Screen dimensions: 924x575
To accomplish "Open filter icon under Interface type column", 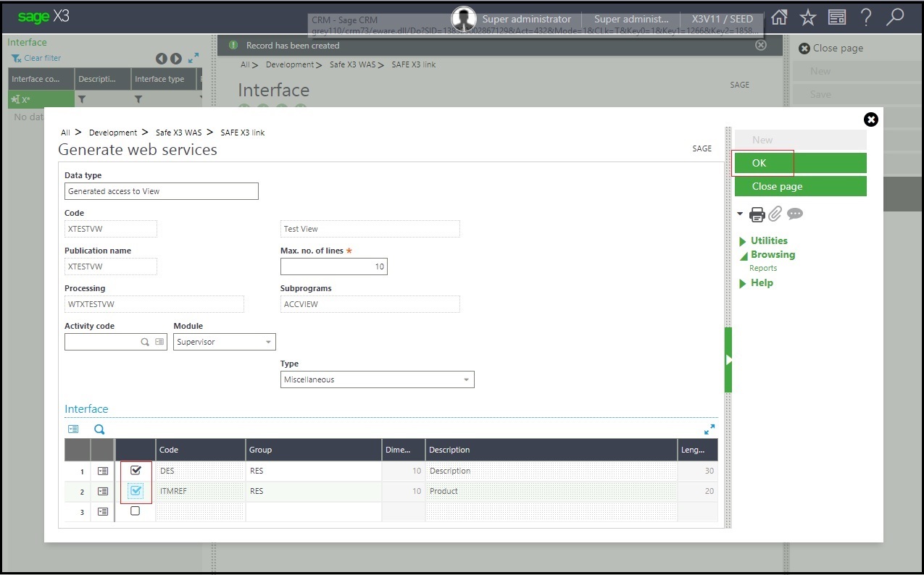I will click(x=138, y=99).
